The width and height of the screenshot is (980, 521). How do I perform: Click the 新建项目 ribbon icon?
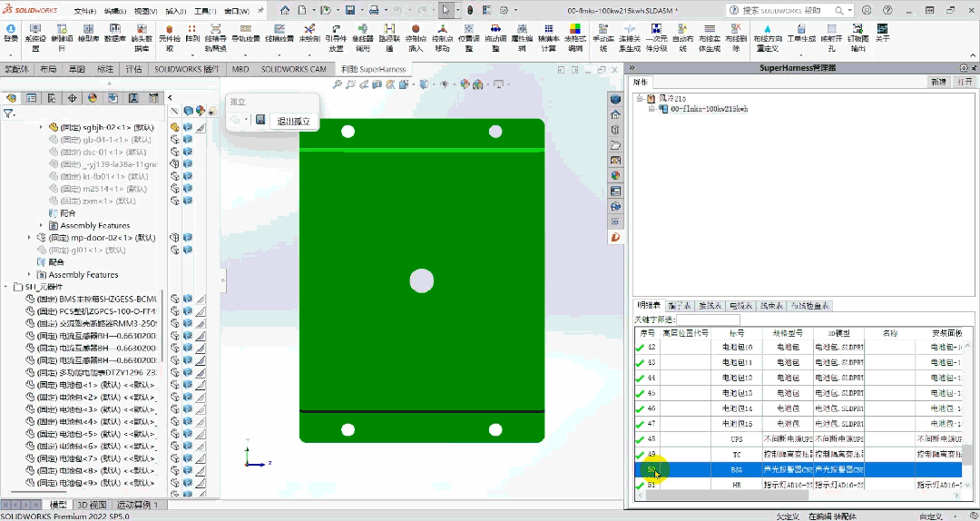coord(62,29)
